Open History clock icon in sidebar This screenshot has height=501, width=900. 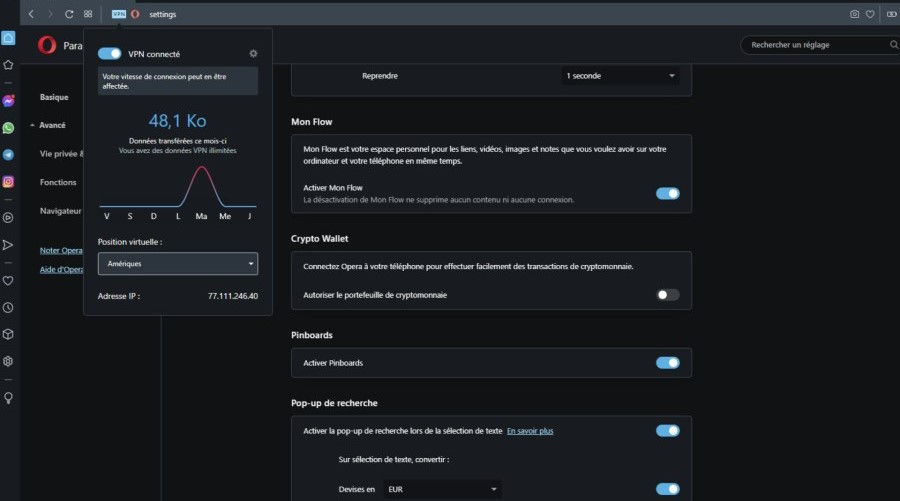[x=8, y=308]
